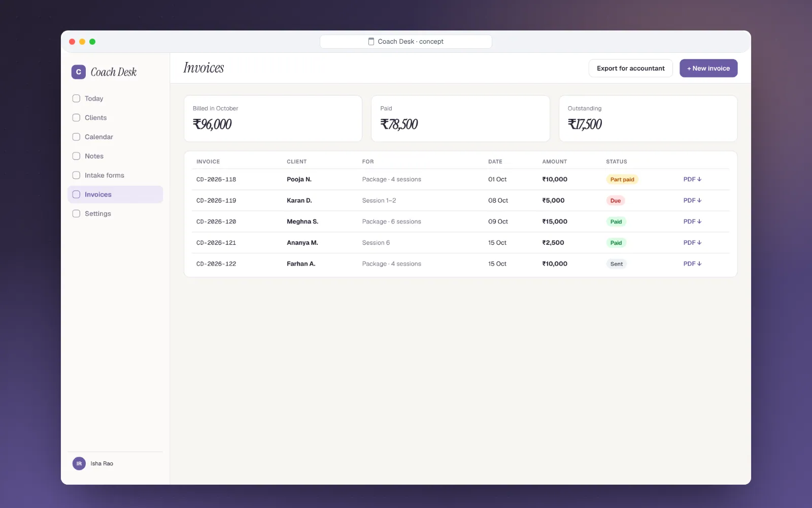Image resolution: width=812 pixels, height=508 pixels.
Task: Click client name Pooja N.
Action: click(x=299, y=179)
